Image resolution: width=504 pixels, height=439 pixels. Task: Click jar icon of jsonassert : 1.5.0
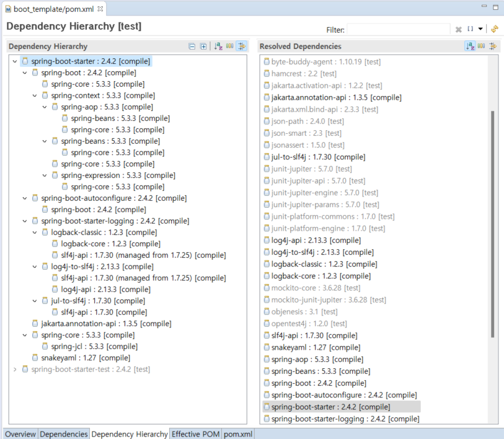pos(267,144)
